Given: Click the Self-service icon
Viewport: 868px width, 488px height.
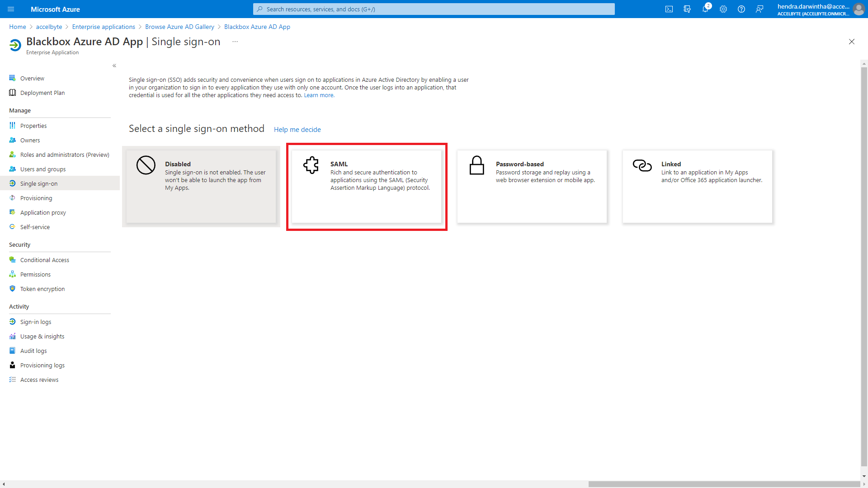Looking at the screenshot, I should [x=13, y=227].
